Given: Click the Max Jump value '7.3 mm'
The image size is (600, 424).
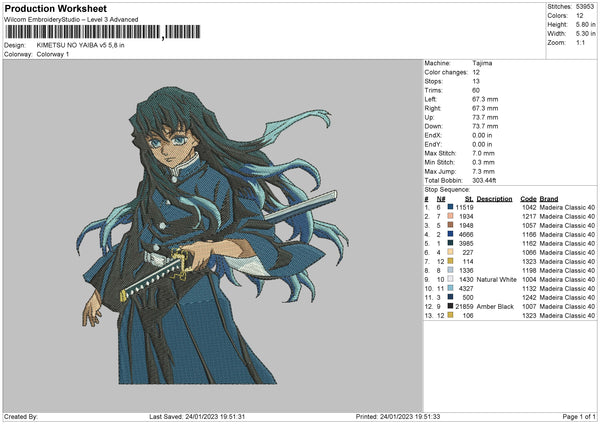Looking at the screenshot, I should tap(483, 171).
